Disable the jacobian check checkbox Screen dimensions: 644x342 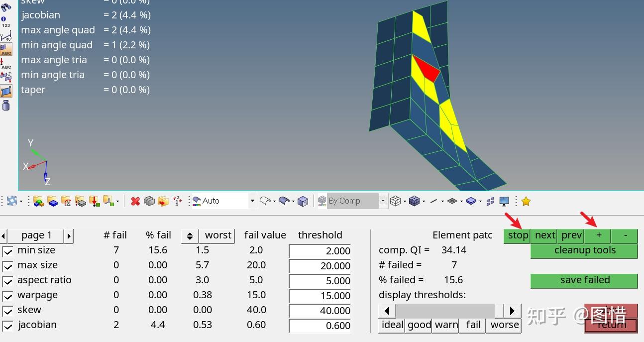point(8,327)
